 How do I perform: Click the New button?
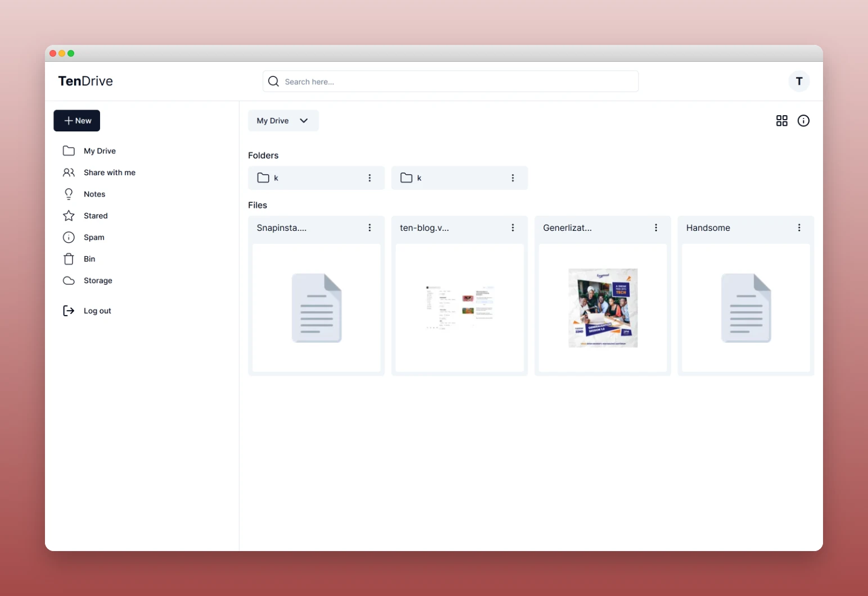pyautogui.click(x=77, y=121)
